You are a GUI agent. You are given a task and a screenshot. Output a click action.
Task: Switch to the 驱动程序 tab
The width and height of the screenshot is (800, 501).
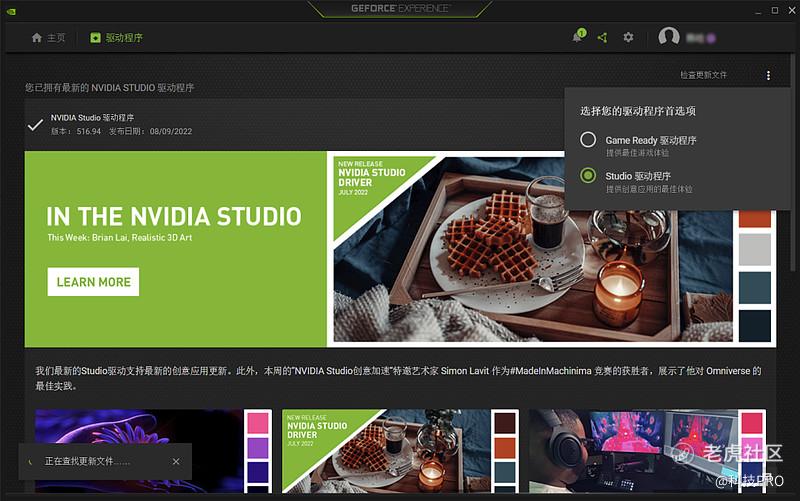coord(117,38)
